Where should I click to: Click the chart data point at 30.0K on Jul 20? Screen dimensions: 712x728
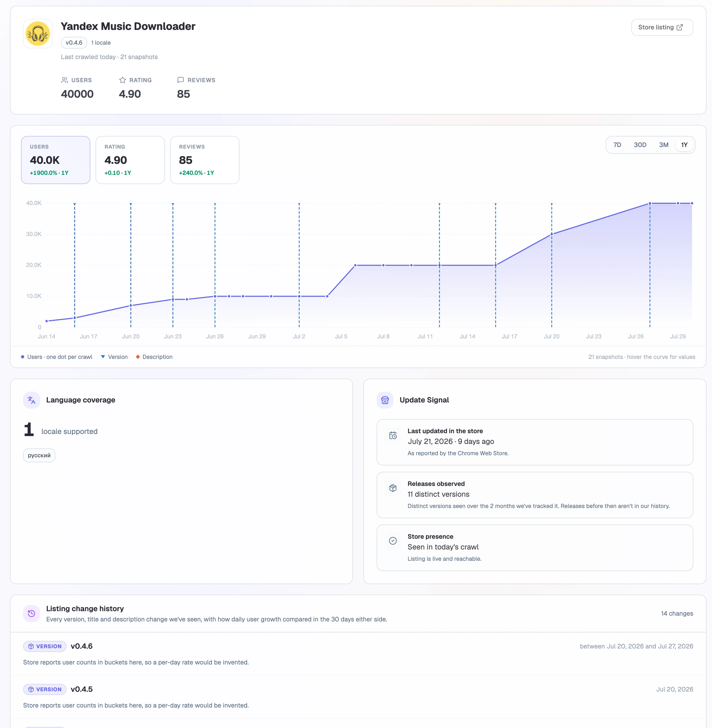(x=552, y=234)
